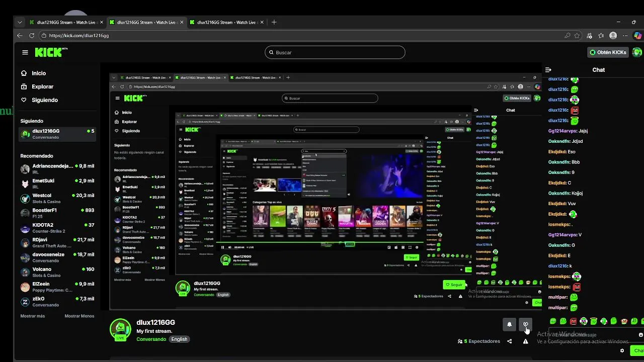Open recommended channel EmetSuki
644x362 pixels.
pyautogui.click(x=57, y=184)
